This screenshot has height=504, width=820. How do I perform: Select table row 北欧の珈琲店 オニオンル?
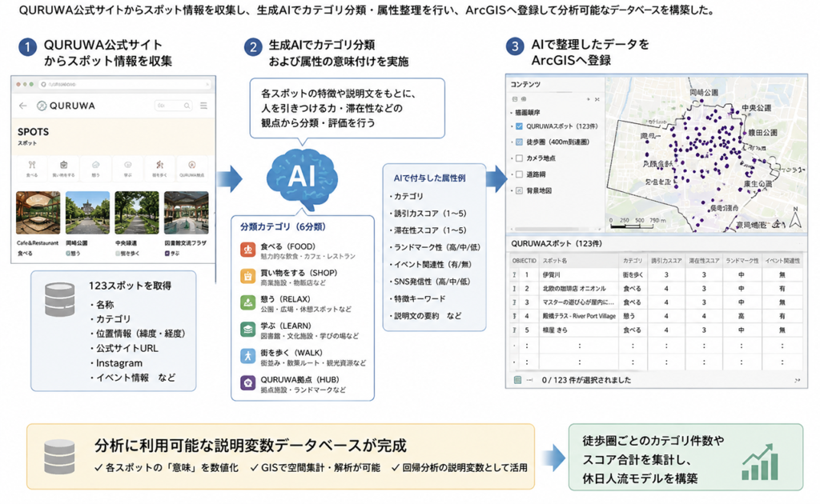tap(657, 288)
